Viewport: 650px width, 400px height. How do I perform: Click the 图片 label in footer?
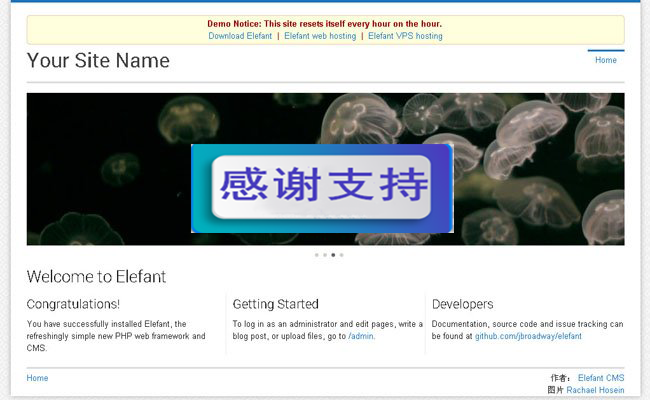click(x=555, y=390)
